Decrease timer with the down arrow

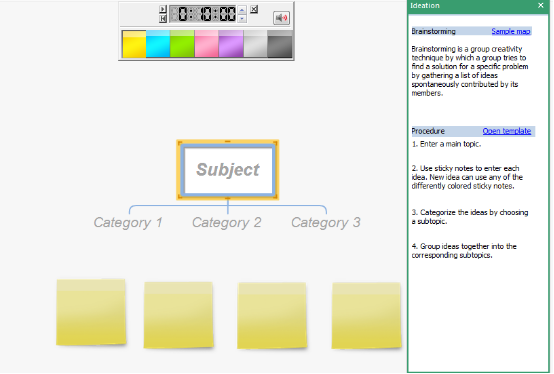[242, 19]
